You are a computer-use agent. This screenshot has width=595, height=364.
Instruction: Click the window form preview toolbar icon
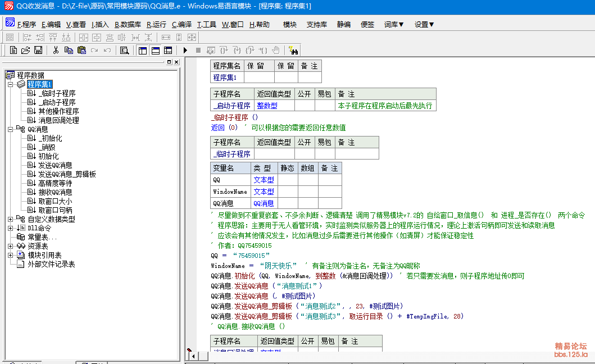coord(10,37)
